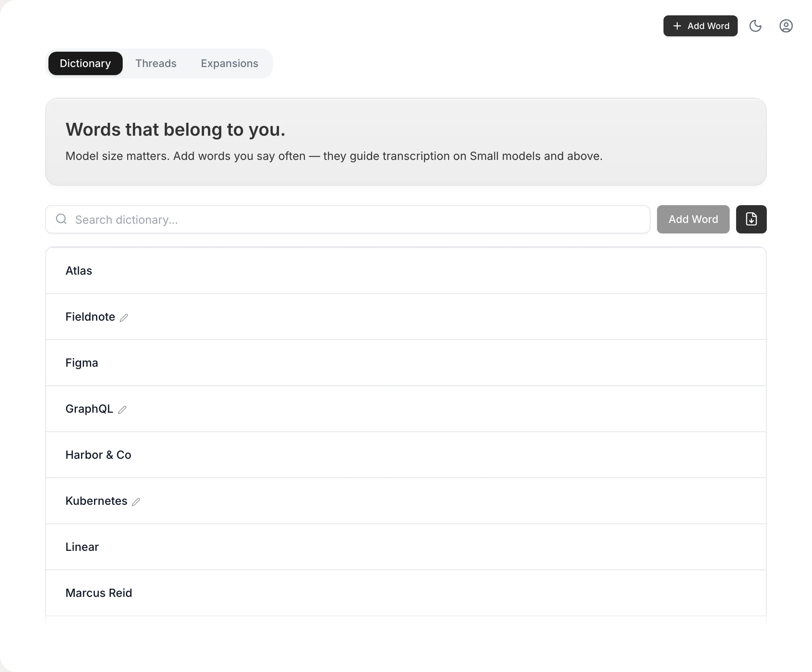Click the import file icon button
The image size is (812, 672).
point(751,219)
